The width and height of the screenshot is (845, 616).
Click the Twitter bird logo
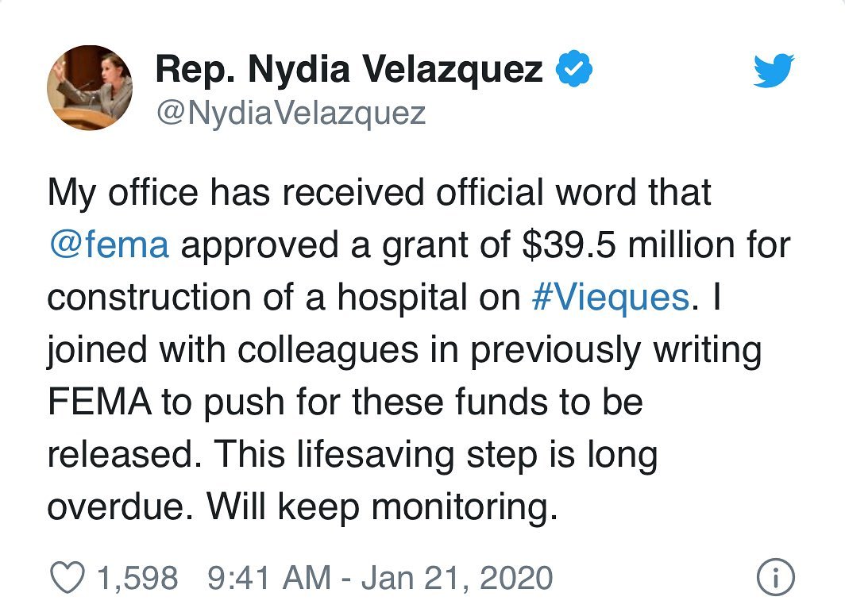click(x=774, y=70)
